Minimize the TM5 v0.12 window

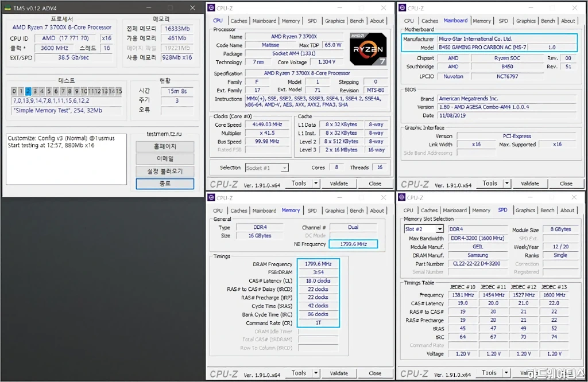149,8
